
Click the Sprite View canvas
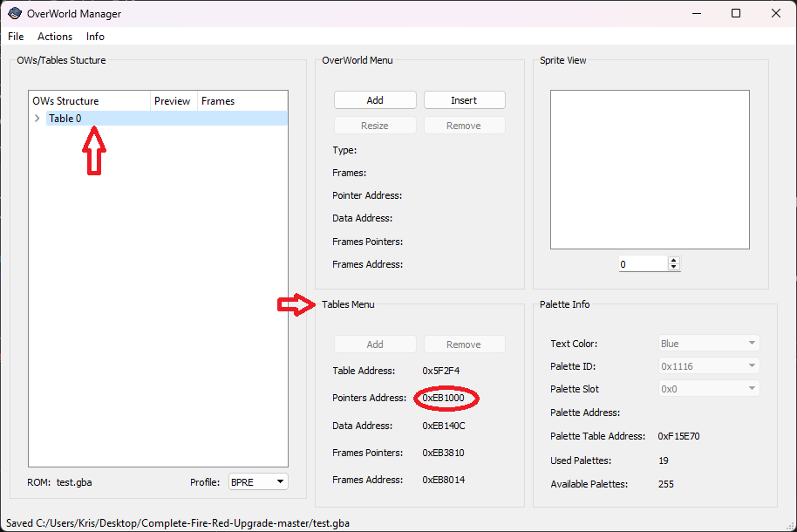650,170
